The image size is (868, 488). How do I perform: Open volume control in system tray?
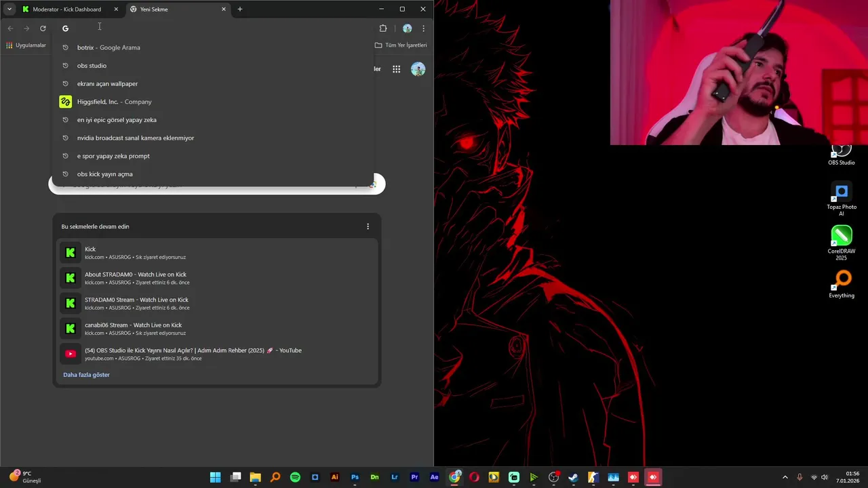pos(825,477)
